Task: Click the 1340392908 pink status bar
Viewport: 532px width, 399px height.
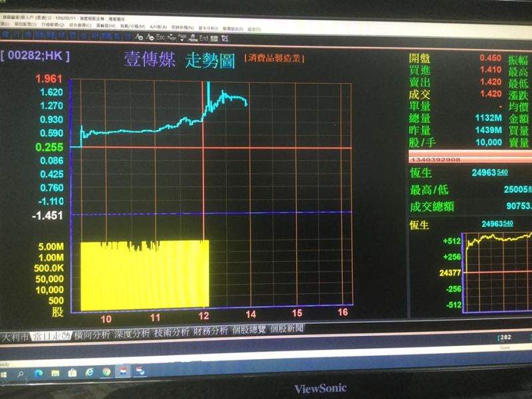Action: tap(470, 159)
